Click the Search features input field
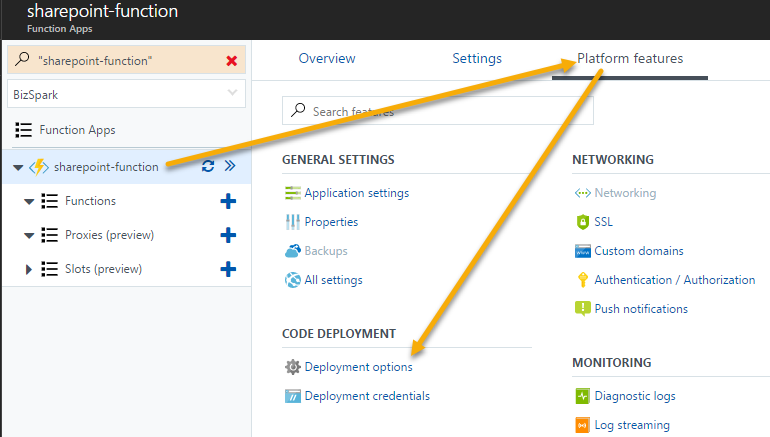This screenshot has width=770, height=437. pos(438,111)
